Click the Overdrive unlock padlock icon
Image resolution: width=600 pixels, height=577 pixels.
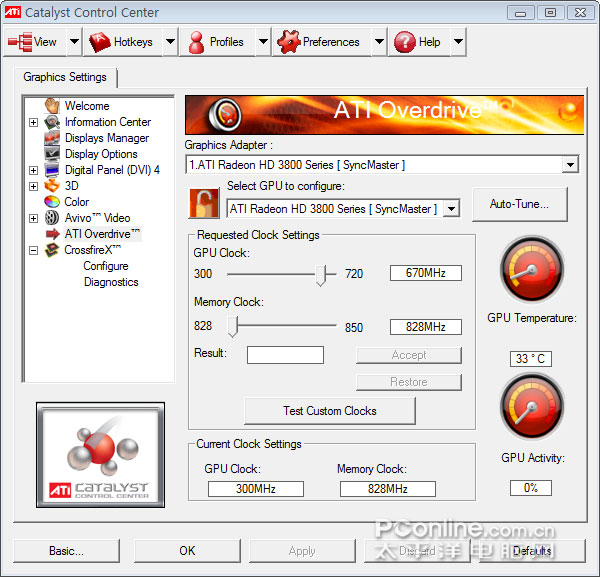(x=204, y=203)
